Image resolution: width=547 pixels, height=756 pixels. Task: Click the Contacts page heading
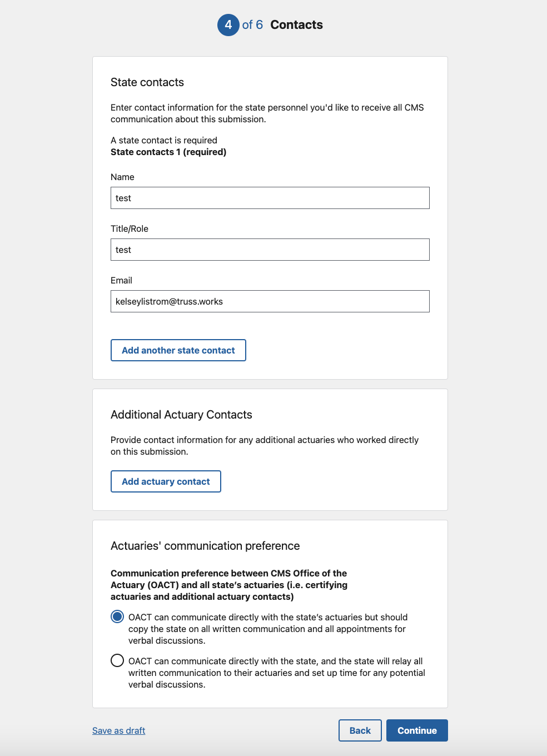click(296, 25)
